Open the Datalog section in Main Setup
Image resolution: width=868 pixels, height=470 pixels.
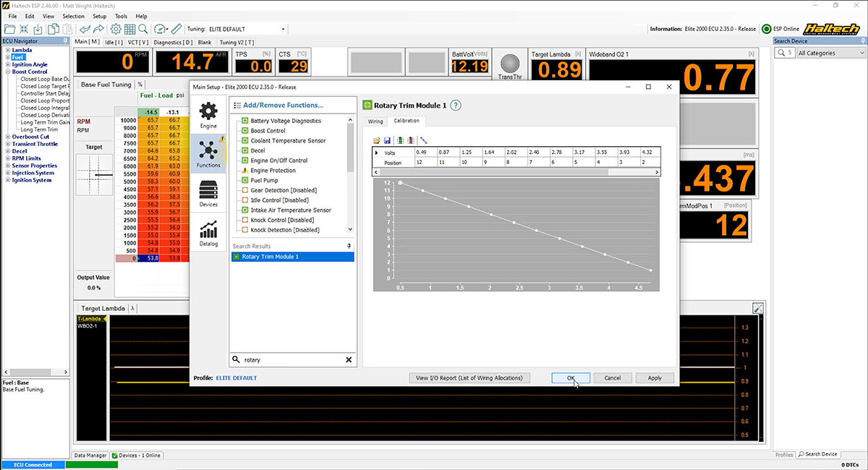coord(208,234)
